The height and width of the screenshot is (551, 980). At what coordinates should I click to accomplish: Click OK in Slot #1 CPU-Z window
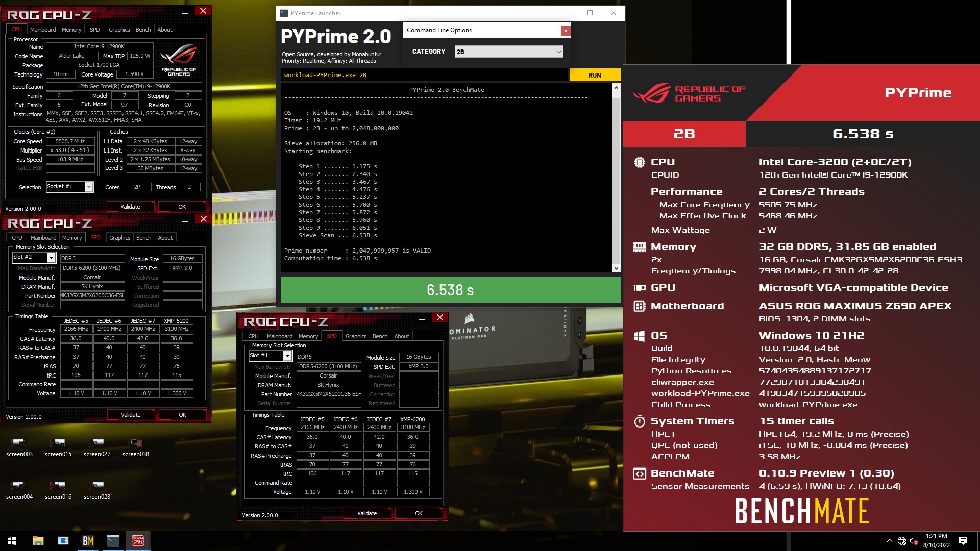tap(419, 513)
